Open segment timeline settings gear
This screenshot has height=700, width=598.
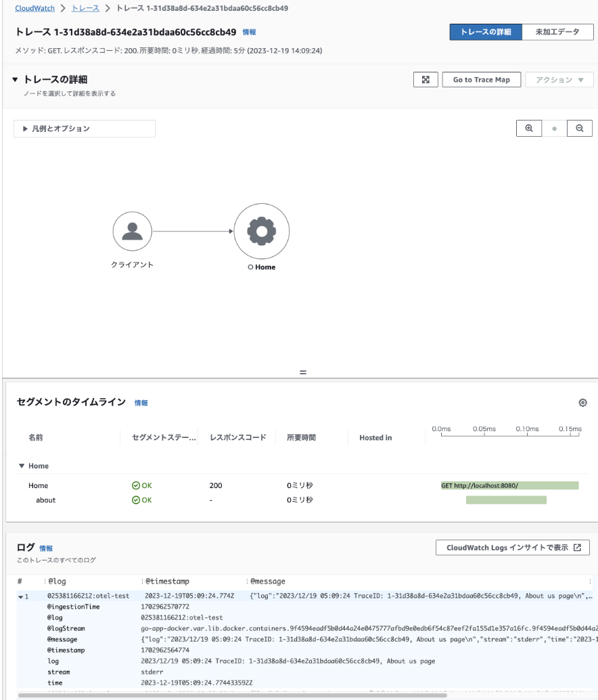582,403
